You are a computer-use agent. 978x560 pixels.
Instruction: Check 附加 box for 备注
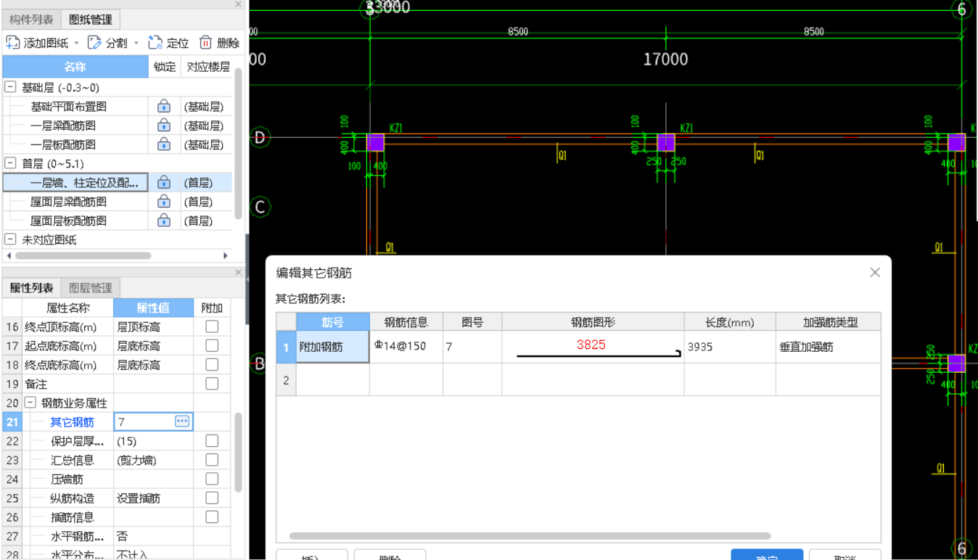coord(212,383)
